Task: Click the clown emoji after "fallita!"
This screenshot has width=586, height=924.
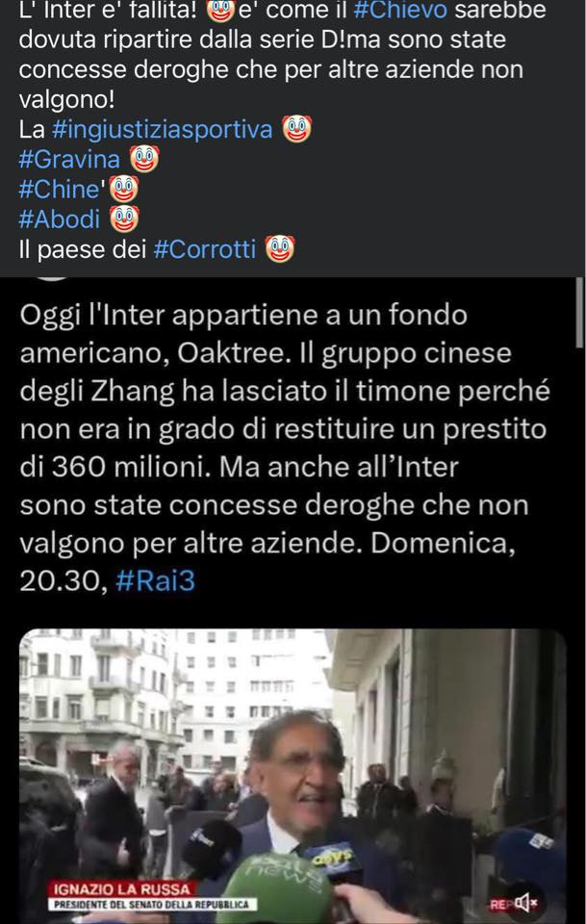Action: pyautogui.click(x=221, y=10)
